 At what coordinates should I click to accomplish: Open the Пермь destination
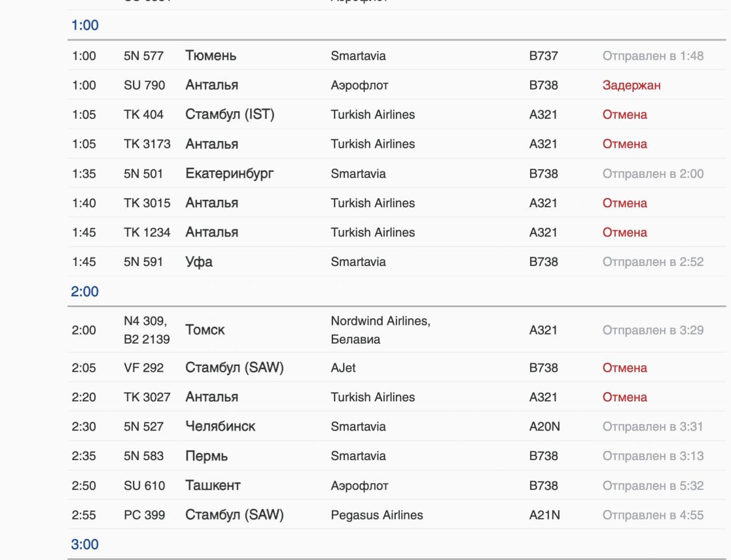[x=207, y=456]
